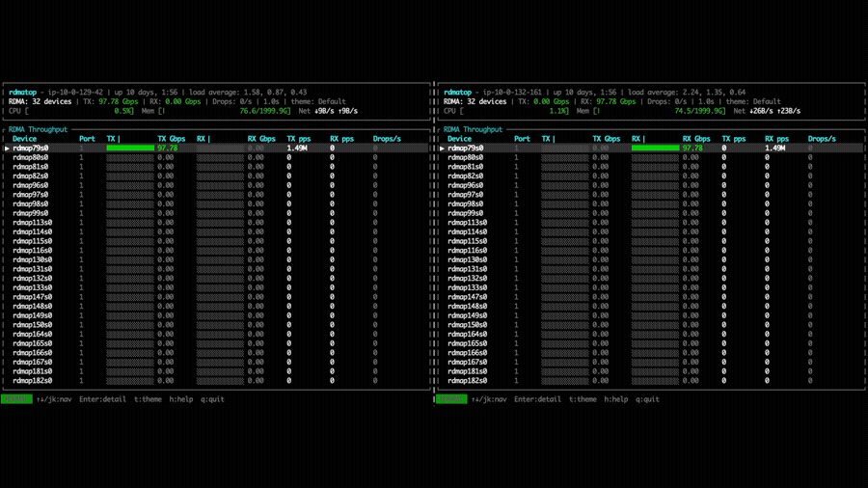Click the jk:nav hint in right pane footer
This screenshot has width=868, height=488.
(x=489, y=399)
